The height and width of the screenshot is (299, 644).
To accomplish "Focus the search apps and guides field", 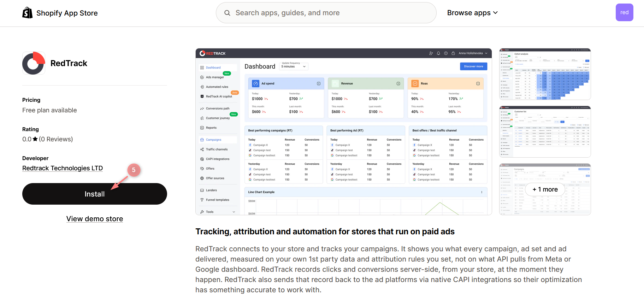I will point(326,13).
